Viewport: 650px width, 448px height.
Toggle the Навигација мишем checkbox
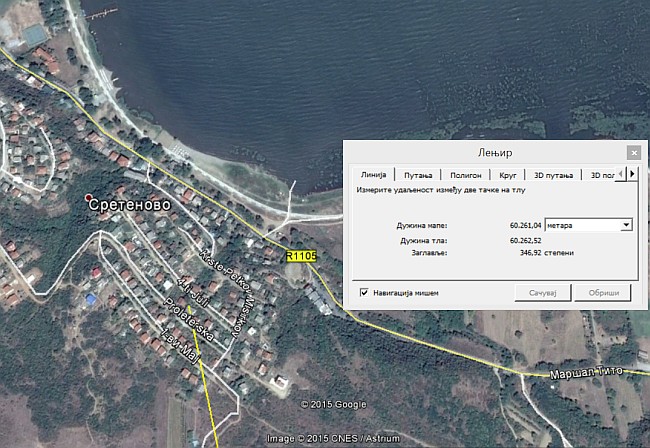click(x=364, y=293)
